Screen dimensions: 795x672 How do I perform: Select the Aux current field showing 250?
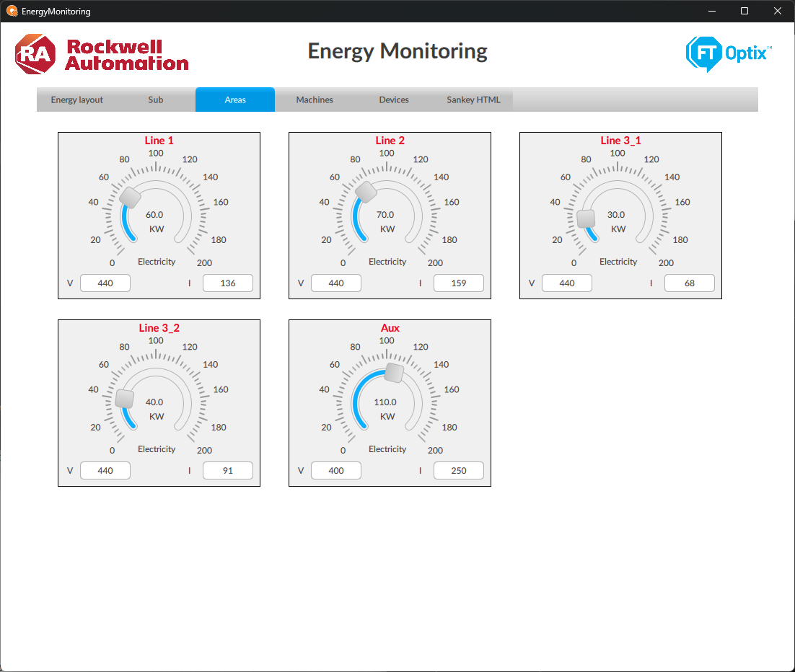tap(459, 471)
